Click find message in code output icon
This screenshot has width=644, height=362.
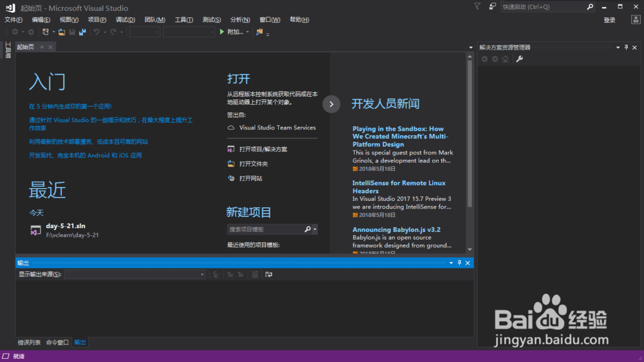pyautogui.click(x=216, y=274)
